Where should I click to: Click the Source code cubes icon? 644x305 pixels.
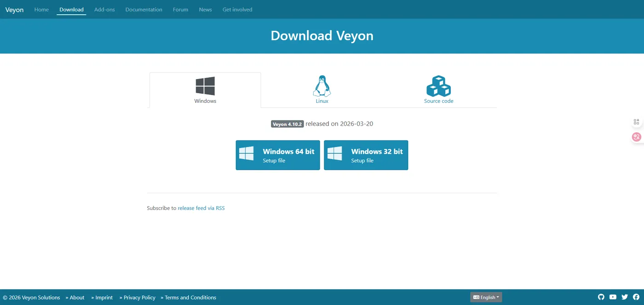tap(438, 86)
